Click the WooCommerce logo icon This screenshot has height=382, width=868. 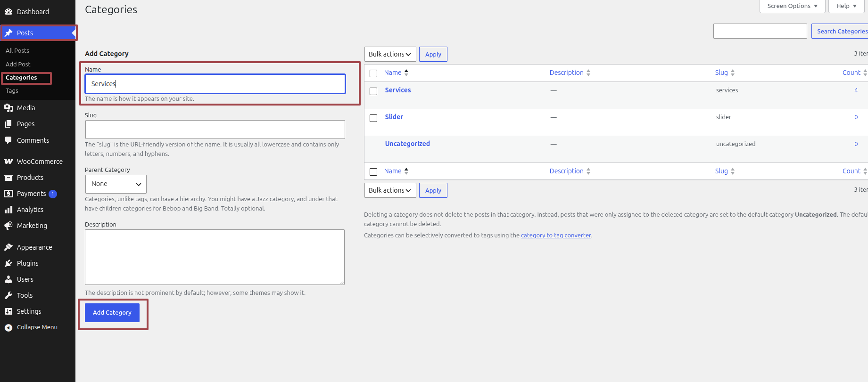pyautogui.click(x=8, y=162)
